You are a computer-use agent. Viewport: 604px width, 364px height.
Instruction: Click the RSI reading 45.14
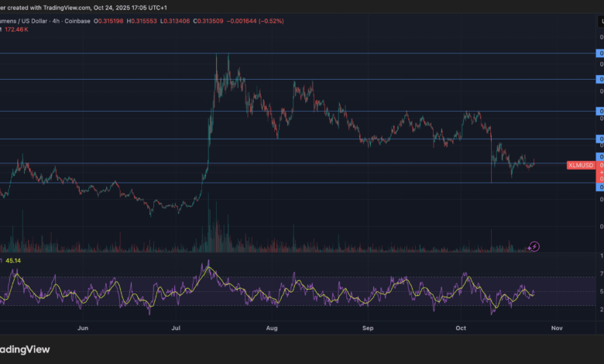coord(13,261)
